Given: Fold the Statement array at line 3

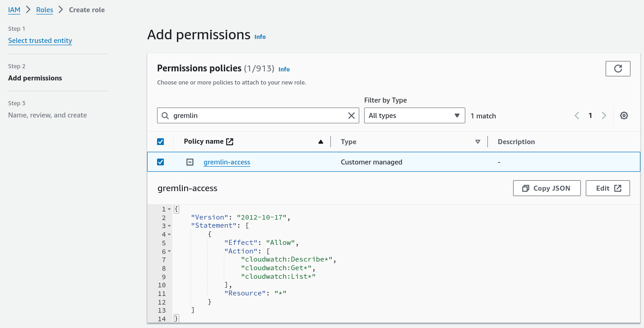Looking at the screenshot, I should 169,226.
